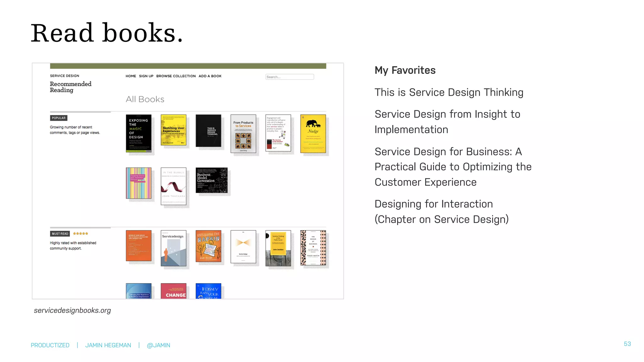Open the Journey to the Interface cover
The height and width of the screenshot is (362, 644).
pyautogui.click(x=278, y=133)
